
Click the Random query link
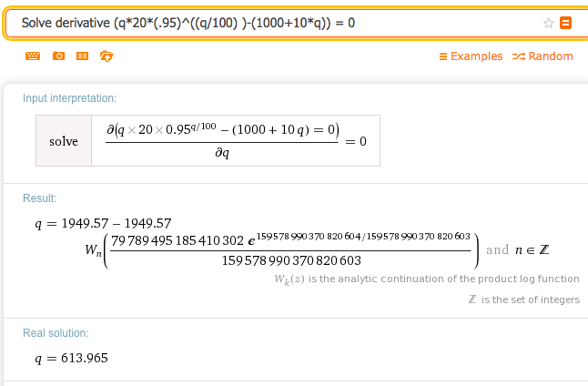click(x=542, y=56)
